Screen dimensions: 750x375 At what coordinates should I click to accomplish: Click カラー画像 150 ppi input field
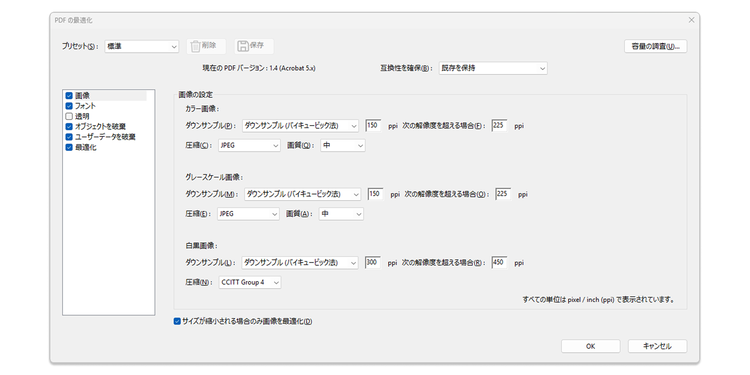pyautogui.click(x=373, y=126)
